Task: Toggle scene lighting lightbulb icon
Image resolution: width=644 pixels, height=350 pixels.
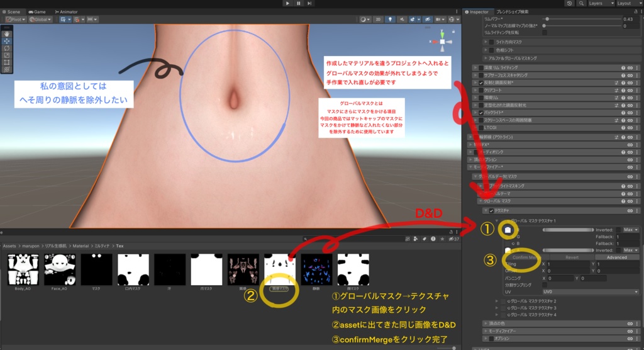Action: [x=390, y=20]
